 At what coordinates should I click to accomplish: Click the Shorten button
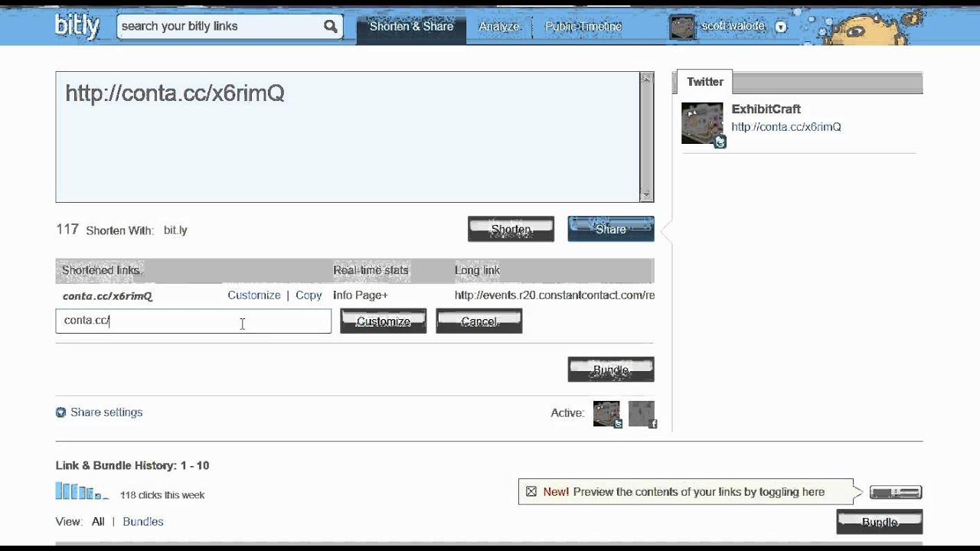(511, 229)
